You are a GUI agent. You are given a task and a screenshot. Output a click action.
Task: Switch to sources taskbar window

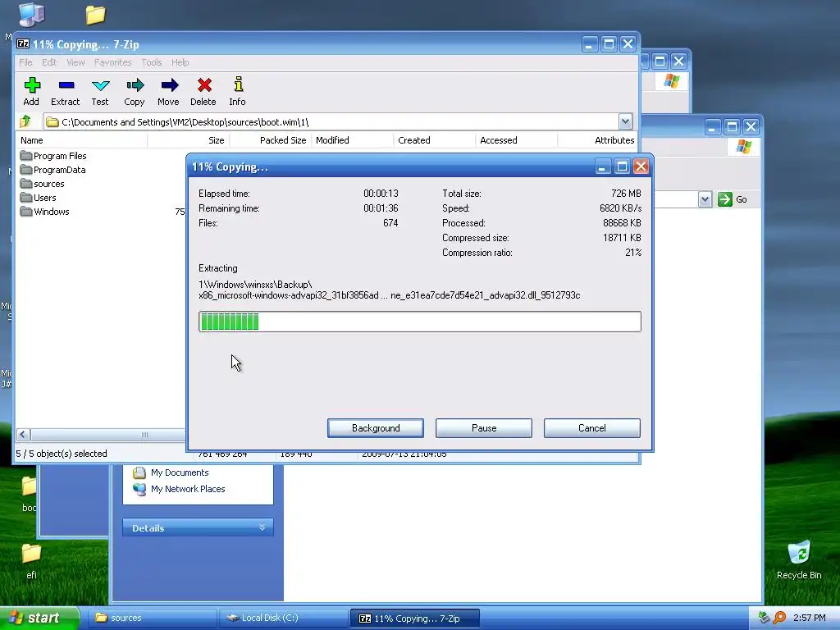click(153, 618)
